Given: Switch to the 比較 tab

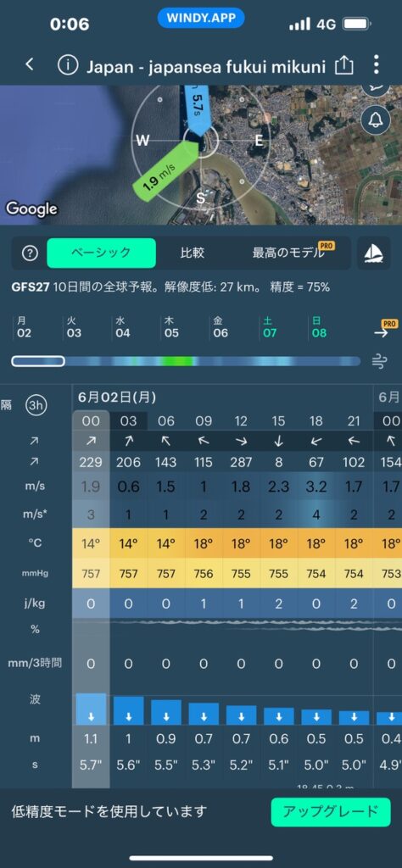Looking at the screenshot, I should tap(193, 253).
